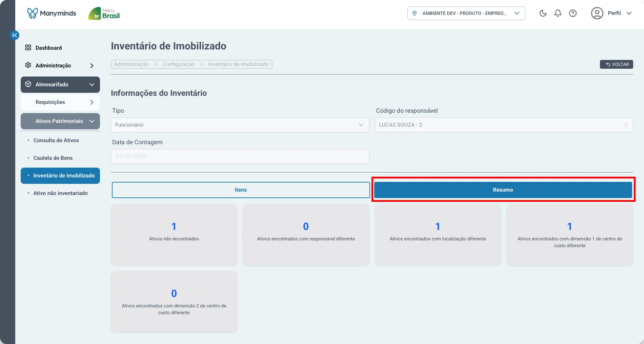Click the Inventário de Imobilizado page title
This screenshot has height=344, width=644.
coord(168,46)
